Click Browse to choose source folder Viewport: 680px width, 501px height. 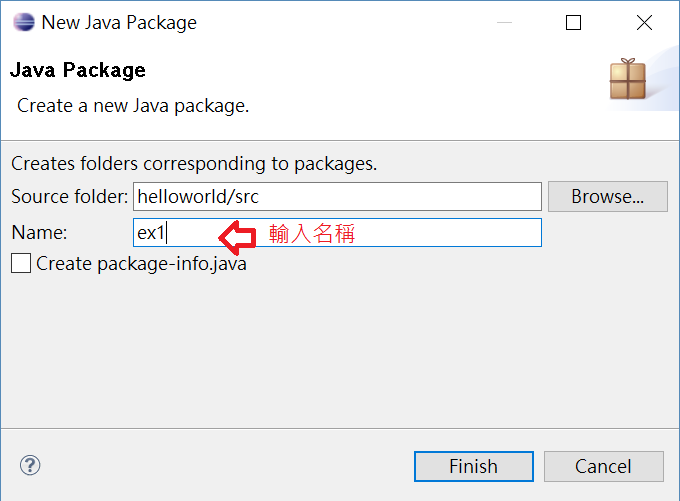(x=608, y=196)
